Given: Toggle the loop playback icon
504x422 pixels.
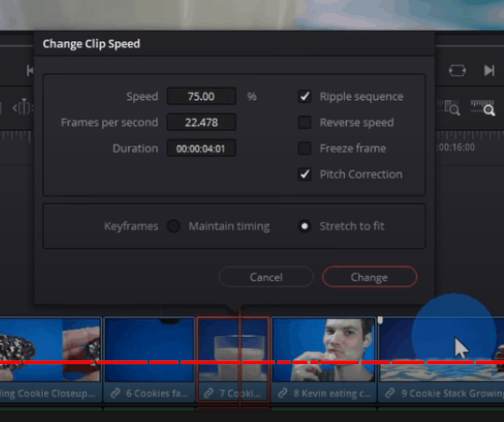Looking at the screenshot, I should coord(457,70).
